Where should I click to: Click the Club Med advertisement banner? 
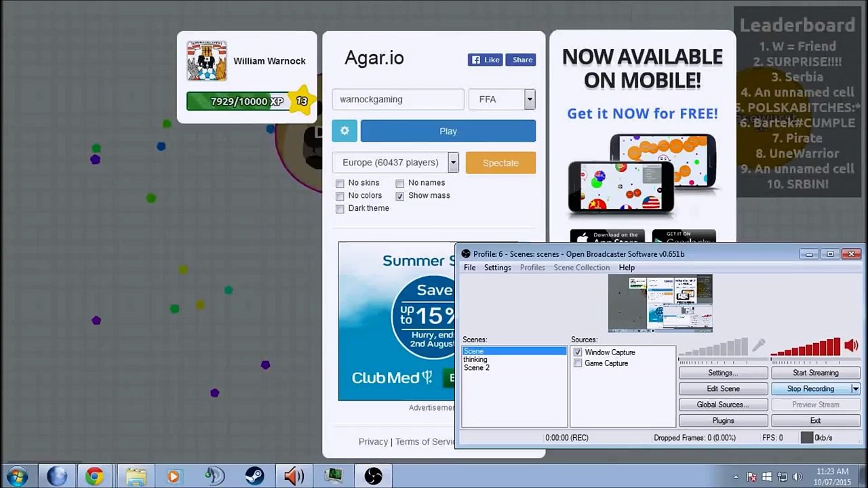(397, 321)
